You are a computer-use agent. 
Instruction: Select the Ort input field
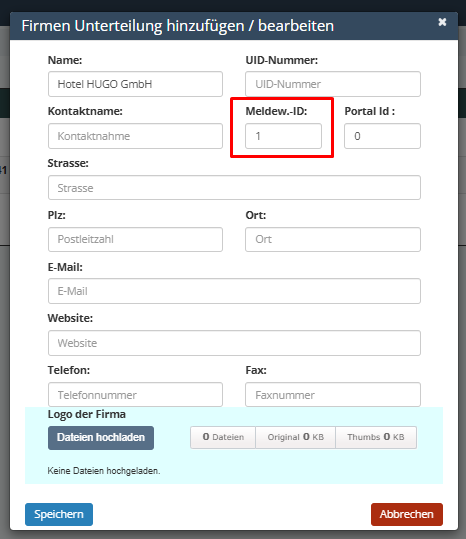point(333,239)
